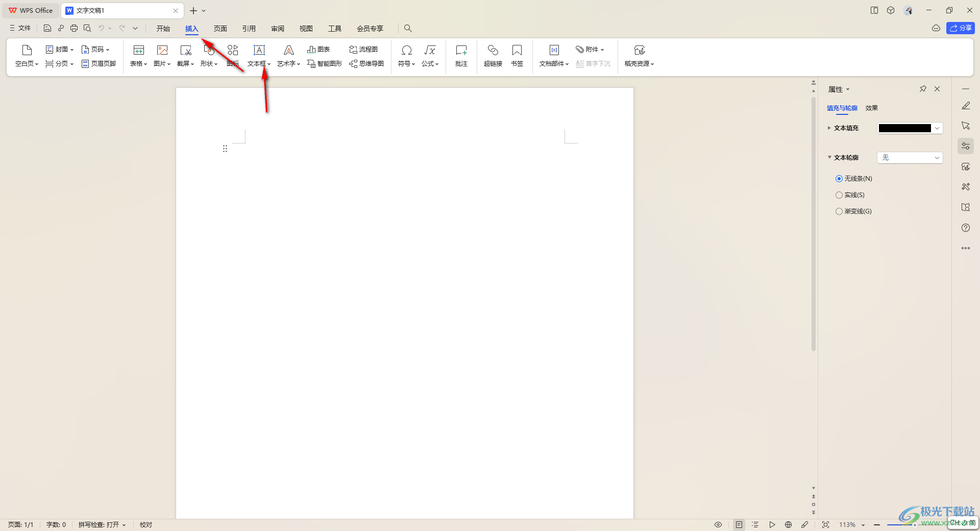Open the 文本轮廓 outline dropdown showing 无

(x=910, y=158)
